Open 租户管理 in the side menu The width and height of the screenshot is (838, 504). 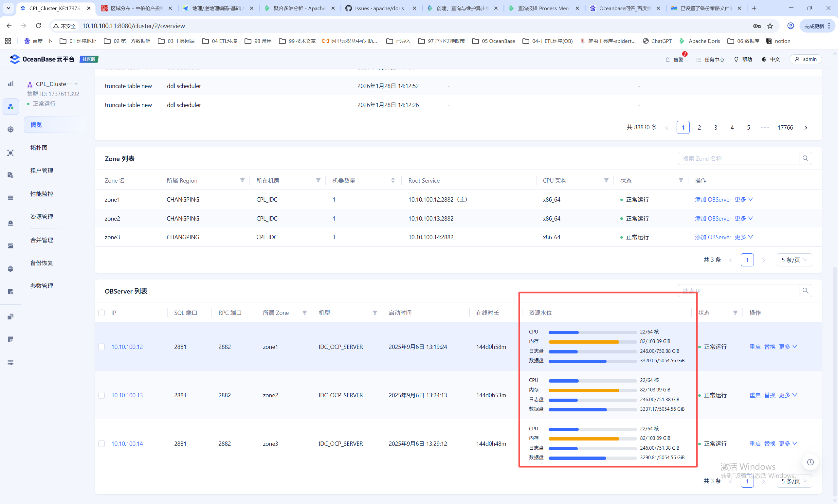point(42,171)
